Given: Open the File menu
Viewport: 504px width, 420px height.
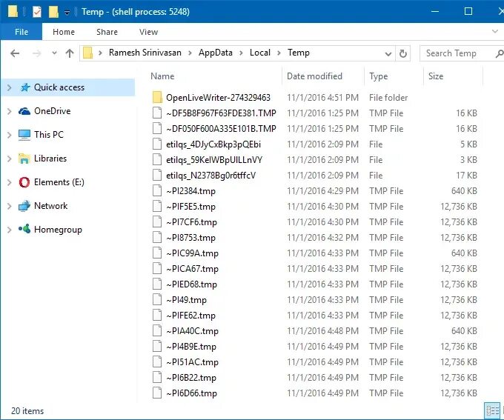Looking at the screenshot, I should coord(21,32).
